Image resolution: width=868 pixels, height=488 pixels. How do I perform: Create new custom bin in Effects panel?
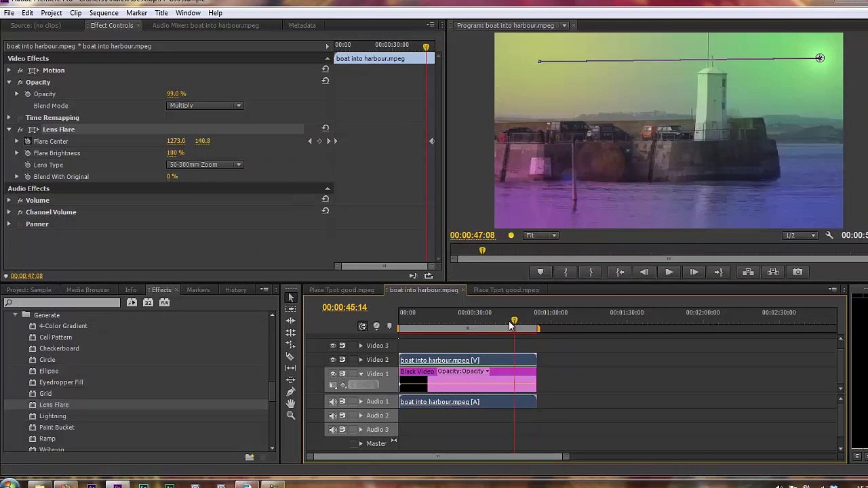coord(250,457)
